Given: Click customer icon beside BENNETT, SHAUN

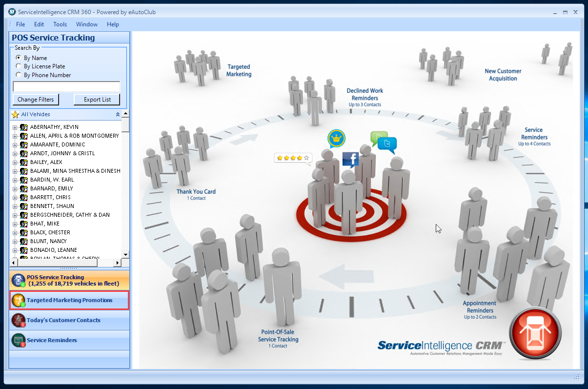Looking at the screenshot, I should [23, 206].
